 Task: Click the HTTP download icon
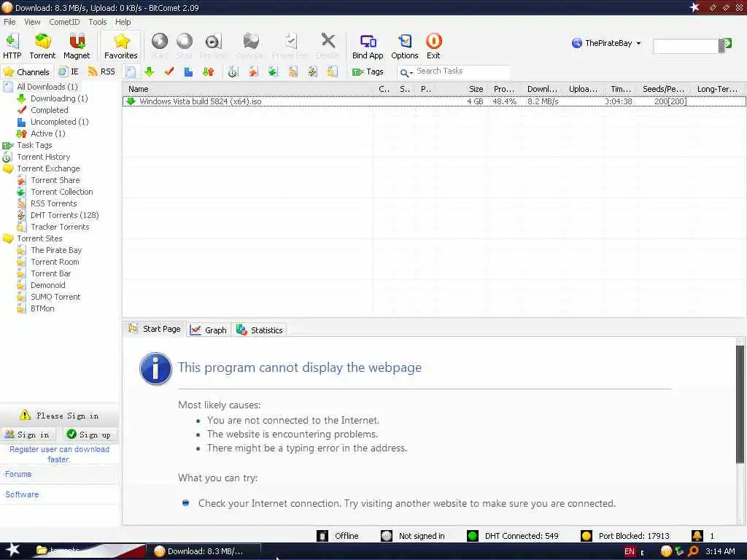click(x=12, y=46)
